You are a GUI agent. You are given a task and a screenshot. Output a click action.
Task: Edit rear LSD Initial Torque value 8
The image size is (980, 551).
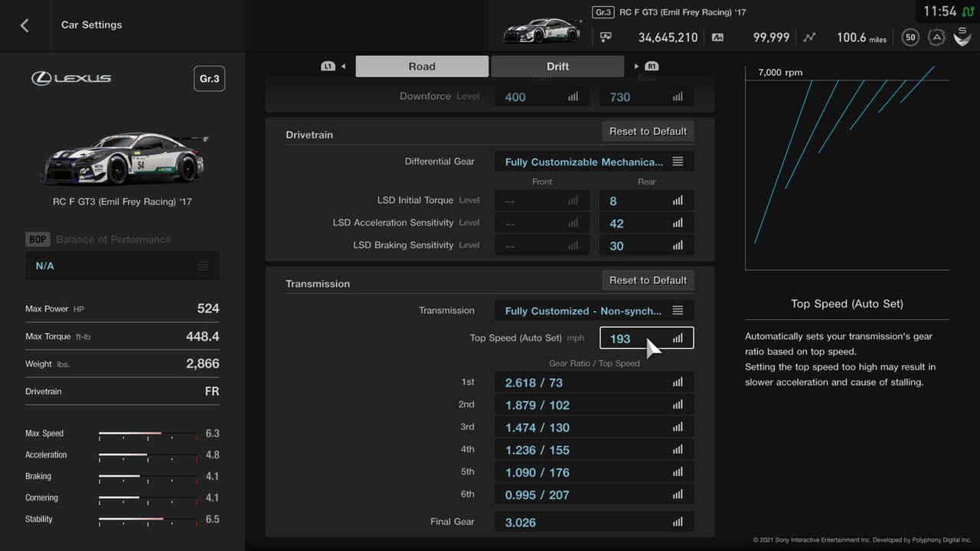[x=647, y=201]
